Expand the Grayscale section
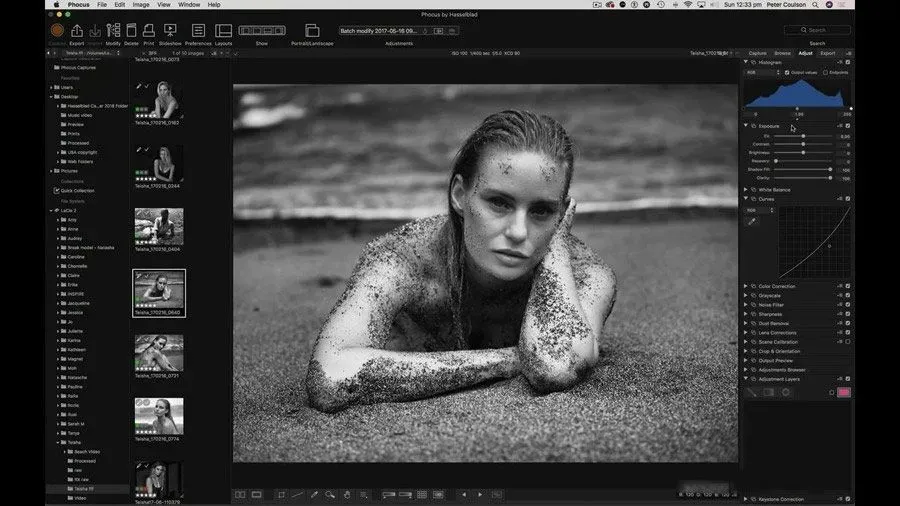900x506 pixels. click(746, 295)
